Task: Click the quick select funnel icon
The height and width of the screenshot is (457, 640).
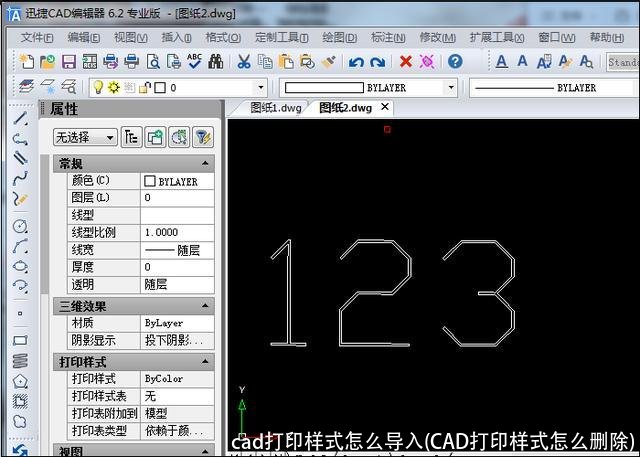Action: coord(203,138)
